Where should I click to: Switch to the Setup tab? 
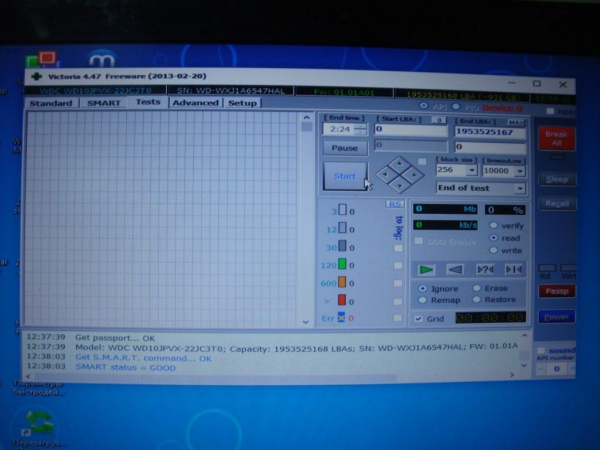pos(242,103)
